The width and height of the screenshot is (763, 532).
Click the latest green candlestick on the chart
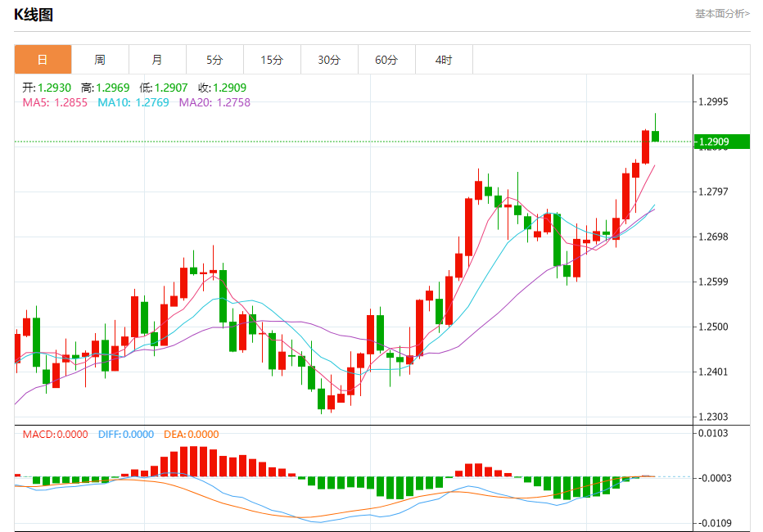(x=656, y=136)
